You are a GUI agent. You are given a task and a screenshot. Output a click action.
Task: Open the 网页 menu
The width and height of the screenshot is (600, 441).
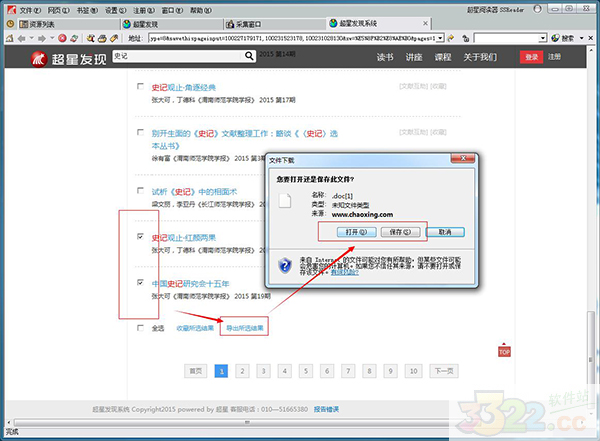(x=59, y=10)
